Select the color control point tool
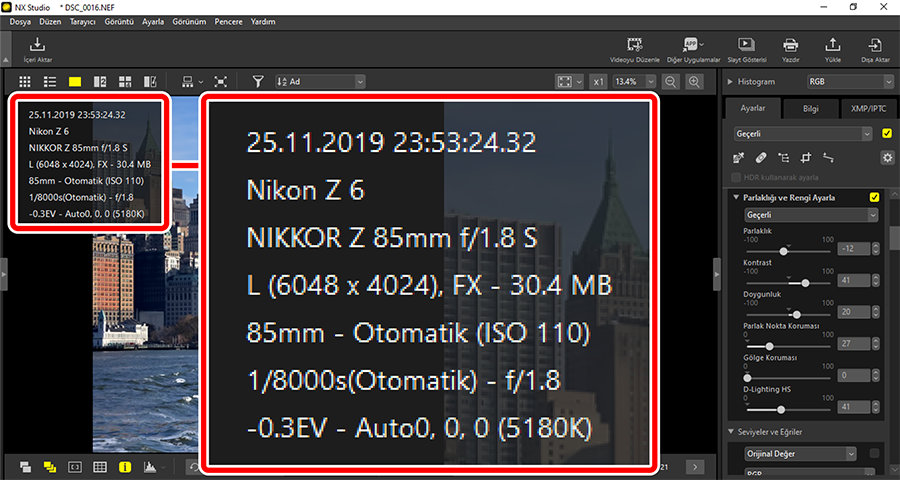The height and width of the screenshot is (480, 900). click(x=783, y=157)
